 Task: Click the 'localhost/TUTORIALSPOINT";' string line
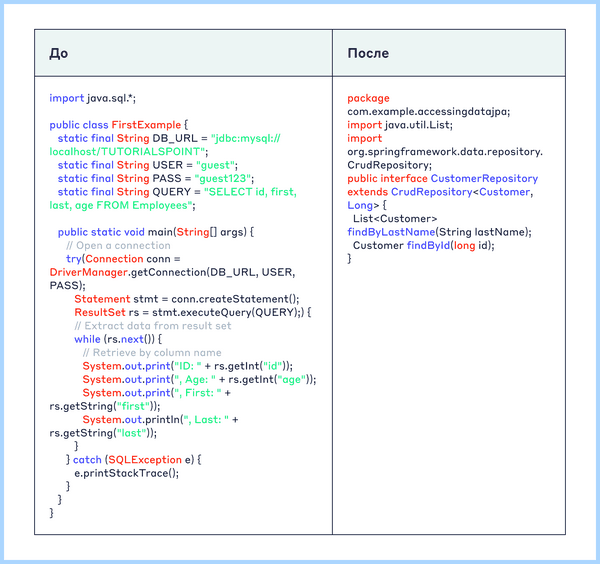tap(129, 152)
